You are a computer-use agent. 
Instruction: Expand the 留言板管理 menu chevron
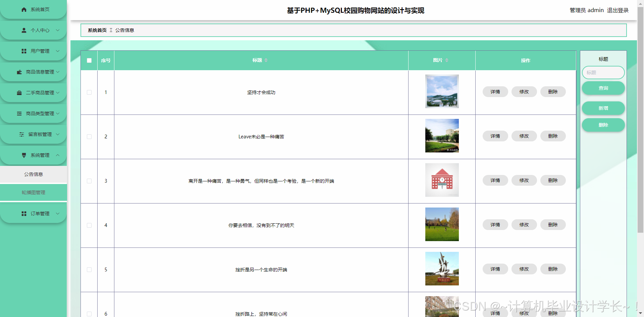tap(58, 134)
